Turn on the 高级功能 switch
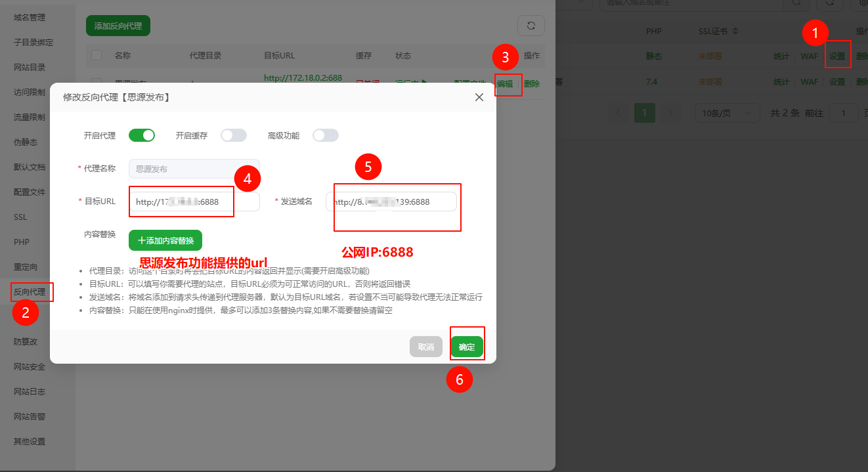Viewport: 868px width, 472px height. pos(326,135)
